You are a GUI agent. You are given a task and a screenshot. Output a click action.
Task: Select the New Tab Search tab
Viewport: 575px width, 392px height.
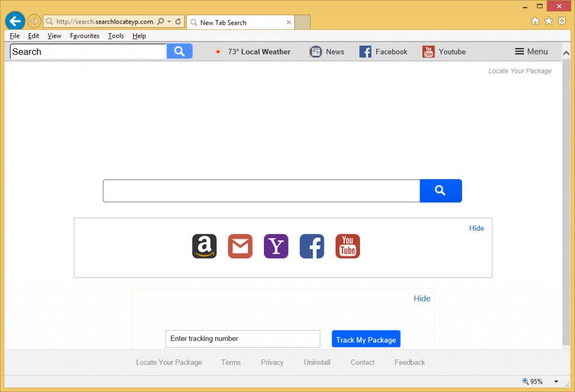click(240, 22)
